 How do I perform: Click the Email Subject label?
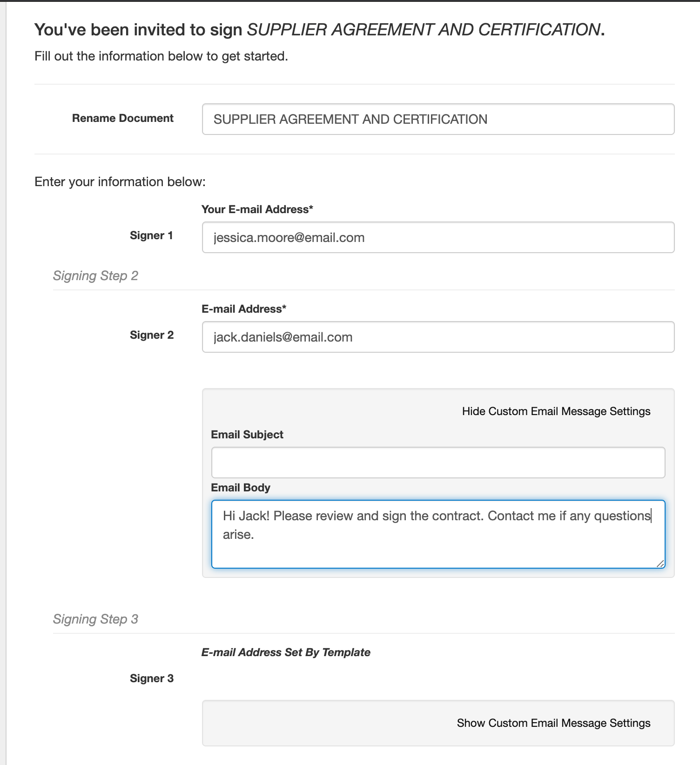[x=247, y=435]
